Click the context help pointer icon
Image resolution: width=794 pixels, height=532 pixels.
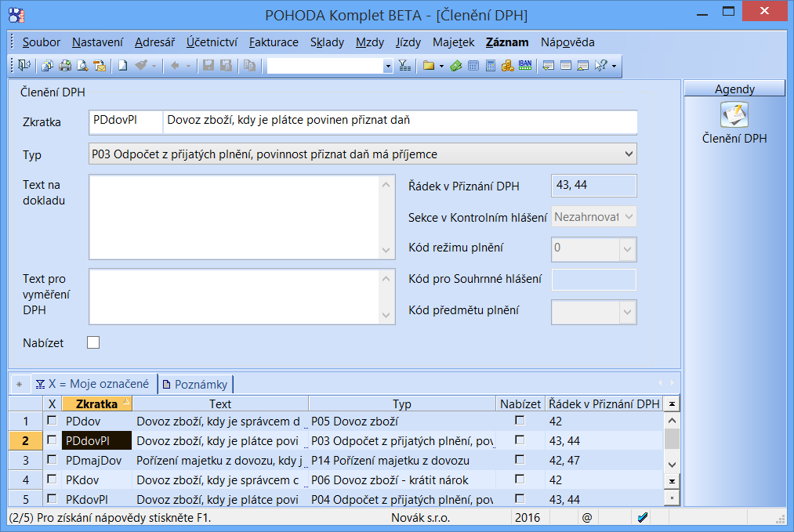click(600, 65)
